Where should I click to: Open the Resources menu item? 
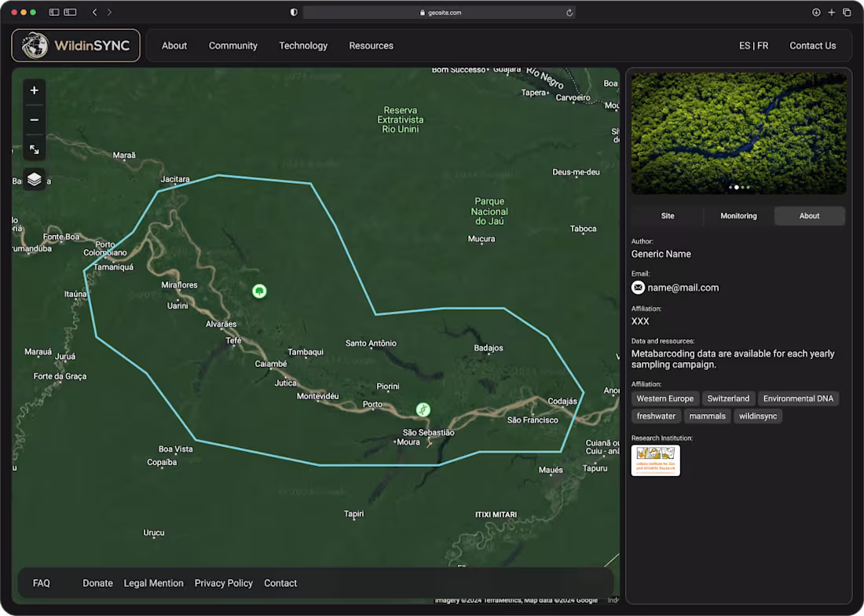click(371, 46)
